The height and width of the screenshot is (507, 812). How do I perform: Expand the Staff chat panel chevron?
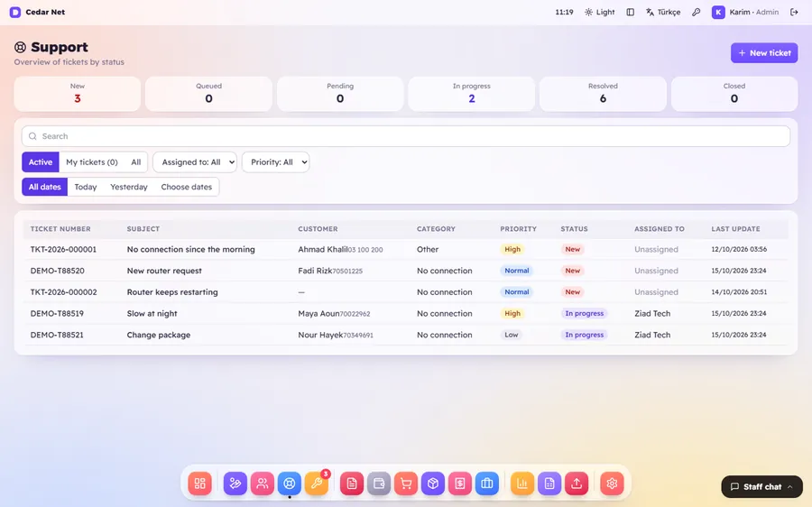[x=789, y=487]
